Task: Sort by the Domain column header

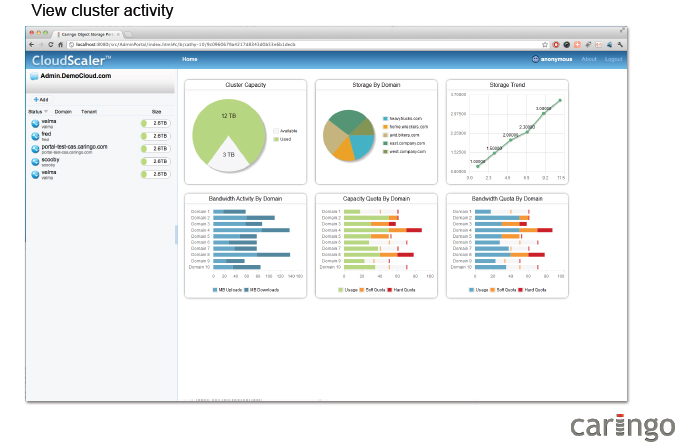Action: tap(63, 112)
